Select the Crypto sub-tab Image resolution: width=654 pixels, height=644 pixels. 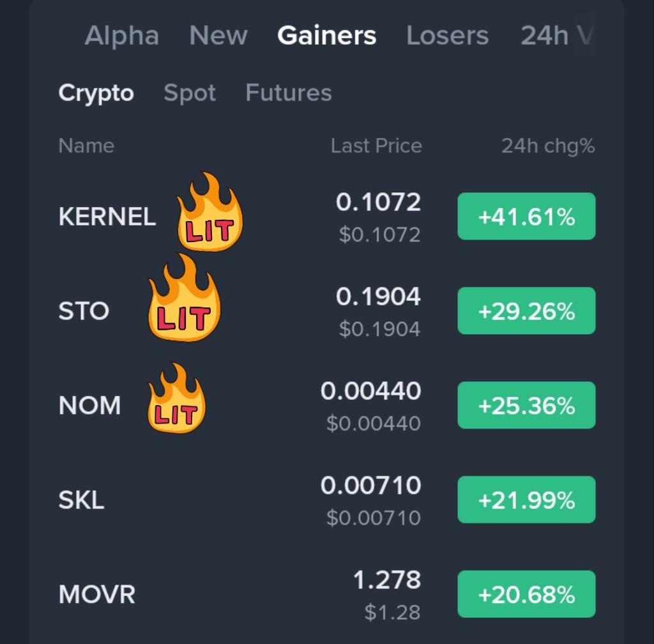[x=96, y=93]
